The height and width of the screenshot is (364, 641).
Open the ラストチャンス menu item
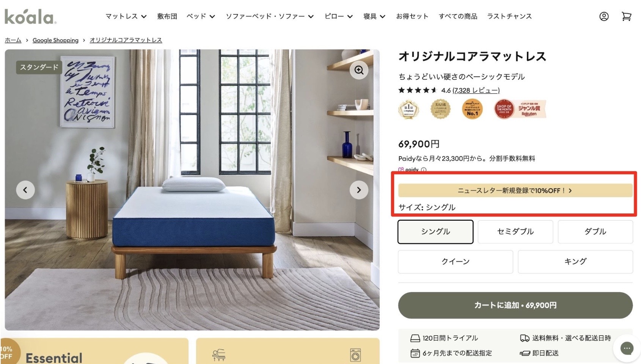click(x=509, y=16)
